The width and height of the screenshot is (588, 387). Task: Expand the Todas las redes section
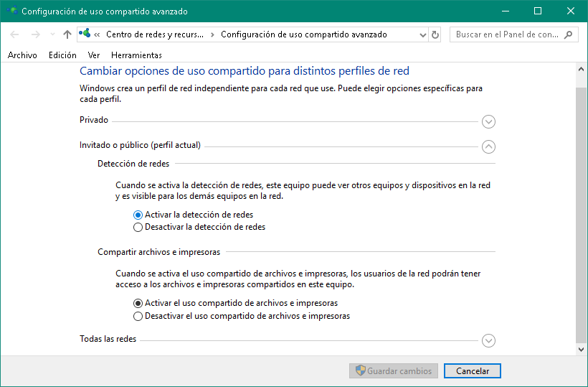pyautogui.click(x=489, y=340)
